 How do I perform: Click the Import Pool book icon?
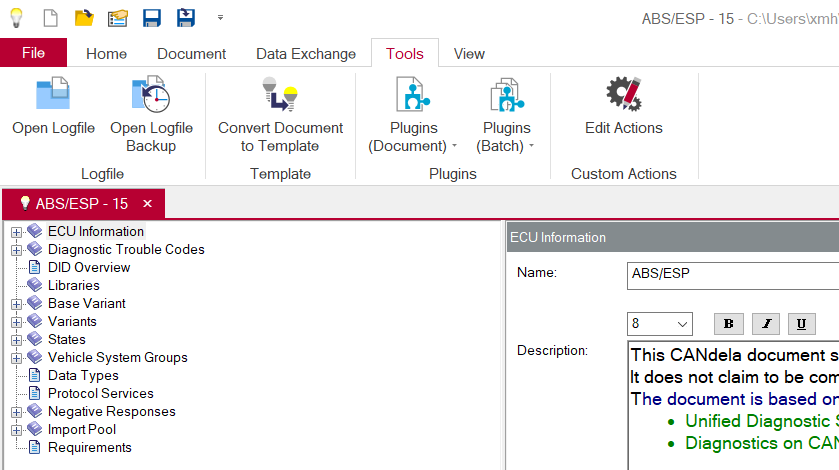[35, 429]
